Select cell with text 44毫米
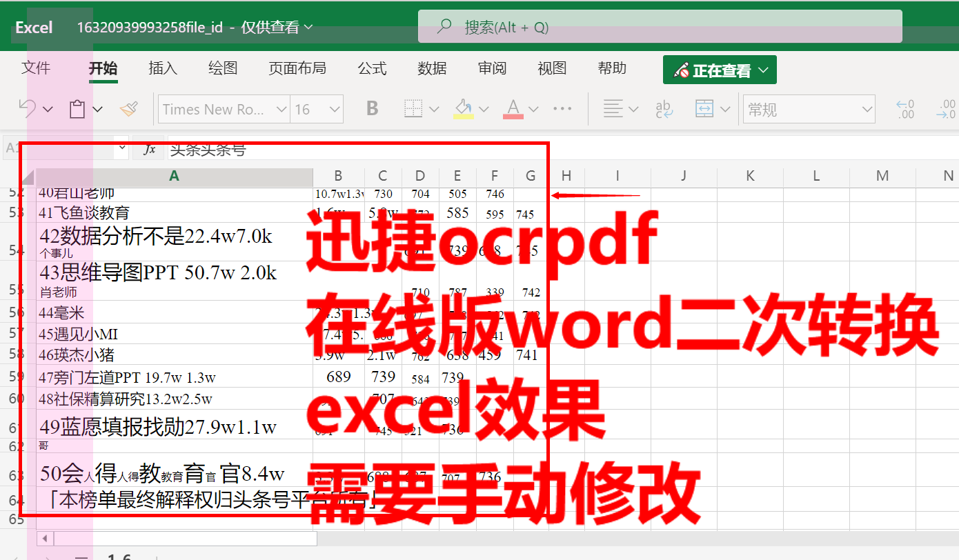This screenshot has width=959, height=560. [175, 312]
